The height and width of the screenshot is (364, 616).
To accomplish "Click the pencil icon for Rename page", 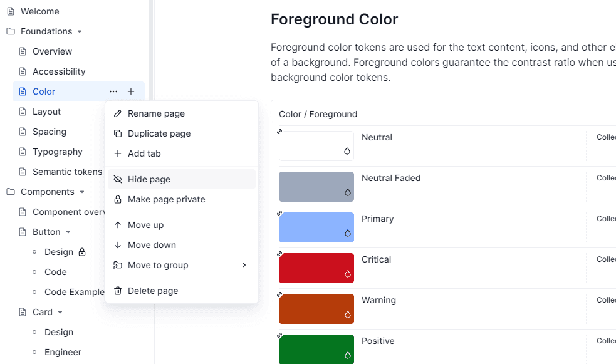I will [x=117, y=113].
